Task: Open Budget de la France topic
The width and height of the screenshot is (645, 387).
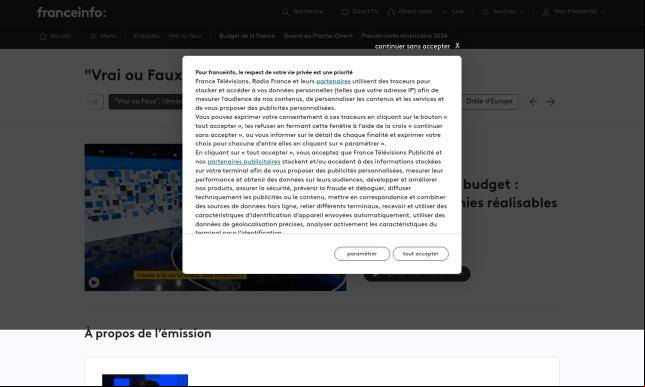Action: (247, 36)
